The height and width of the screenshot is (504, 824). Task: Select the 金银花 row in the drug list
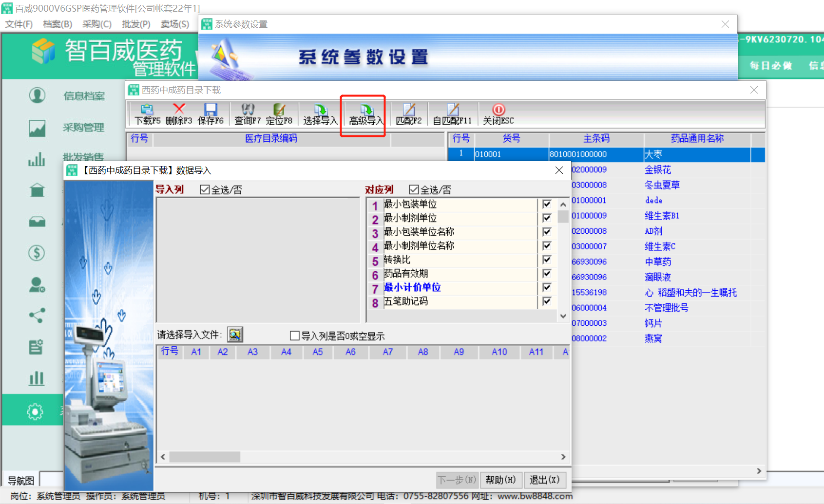click(x=658, y=169)
